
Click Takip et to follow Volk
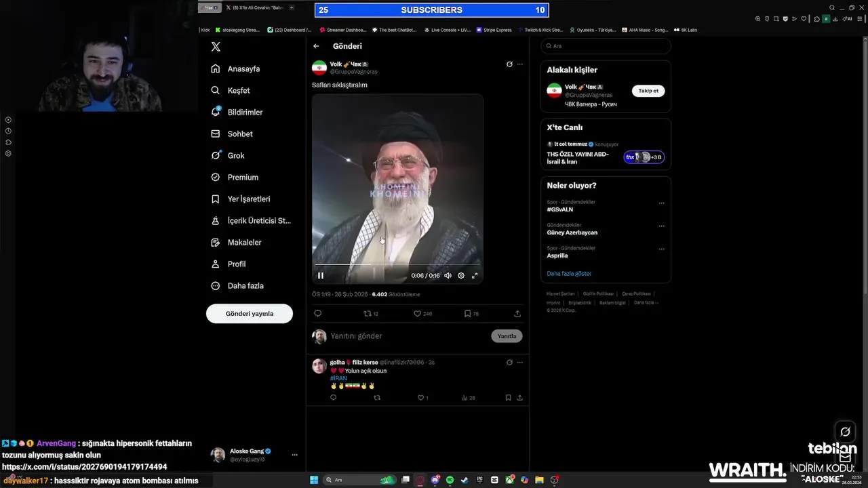[x=648, y=91]
